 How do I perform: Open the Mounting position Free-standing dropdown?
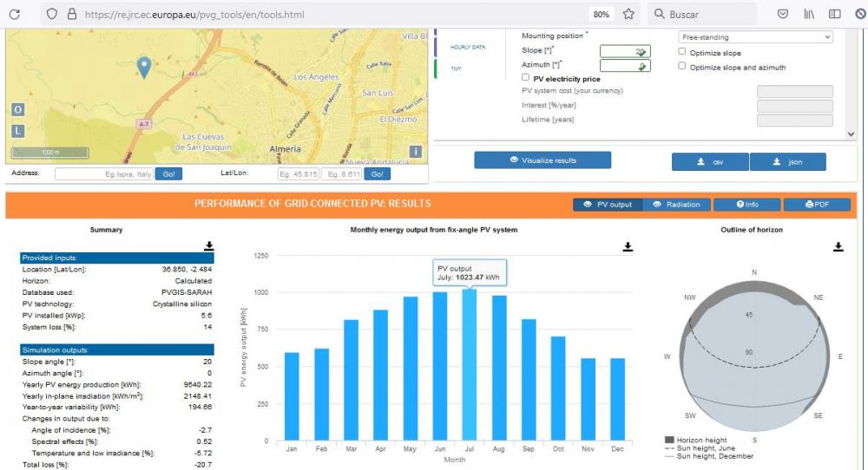tap(755, 37)
